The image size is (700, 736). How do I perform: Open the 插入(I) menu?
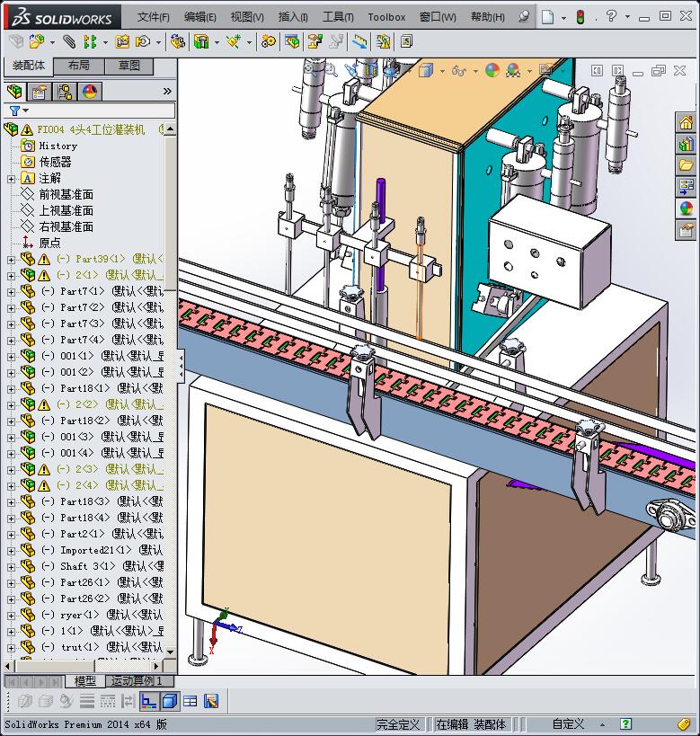(293, 17)
